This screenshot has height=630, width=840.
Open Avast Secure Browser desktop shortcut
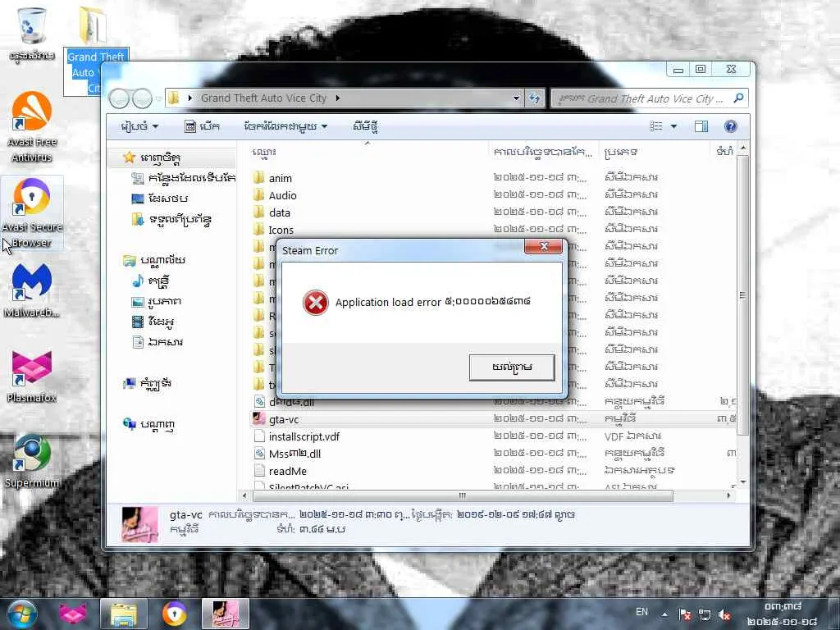pos(32,212)
